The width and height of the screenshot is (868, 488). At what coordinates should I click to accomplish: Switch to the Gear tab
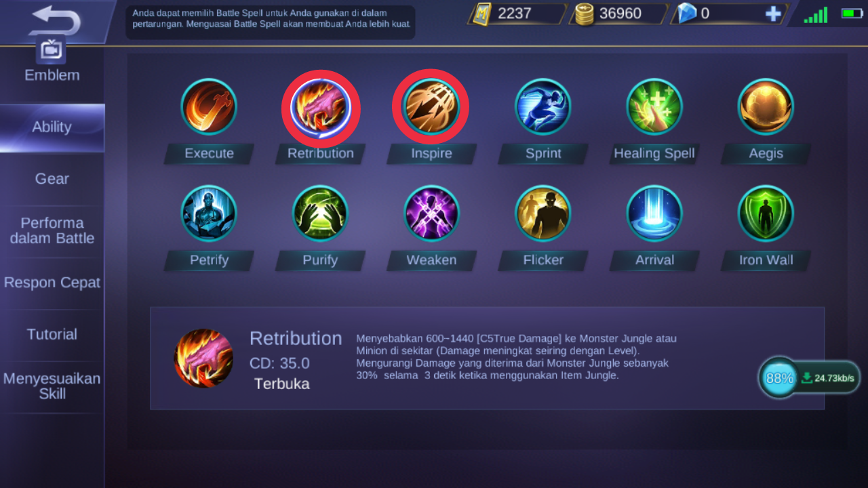tap(52, 179)
